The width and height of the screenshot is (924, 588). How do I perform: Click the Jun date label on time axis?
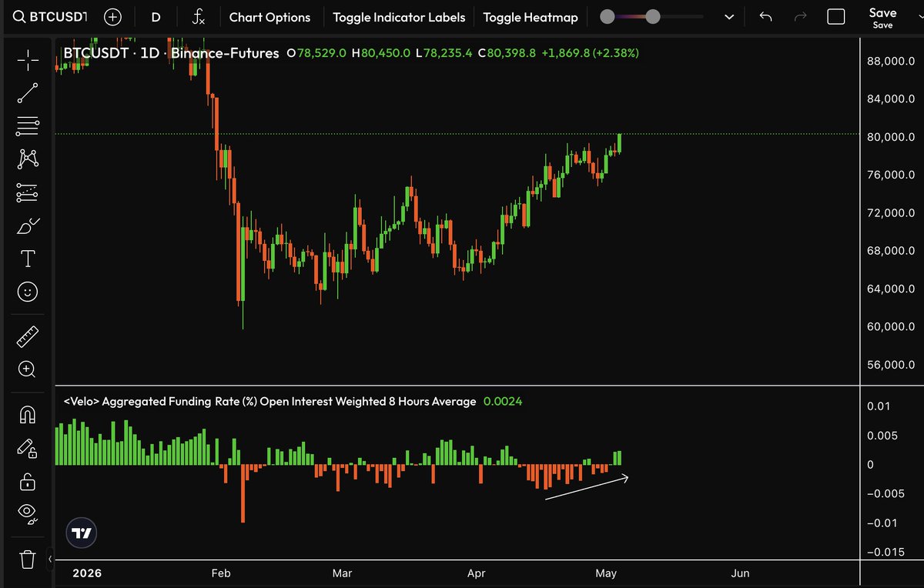click(740, 573)
